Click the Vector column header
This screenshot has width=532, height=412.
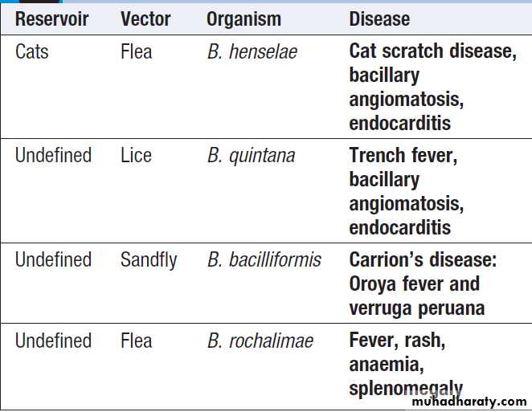click(147, 19)
